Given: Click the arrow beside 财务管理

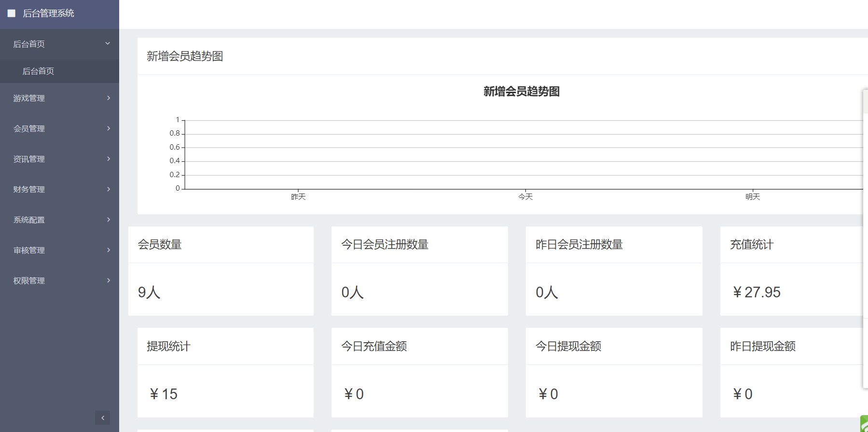Looking at the screenshot, I should pos(109,189).
